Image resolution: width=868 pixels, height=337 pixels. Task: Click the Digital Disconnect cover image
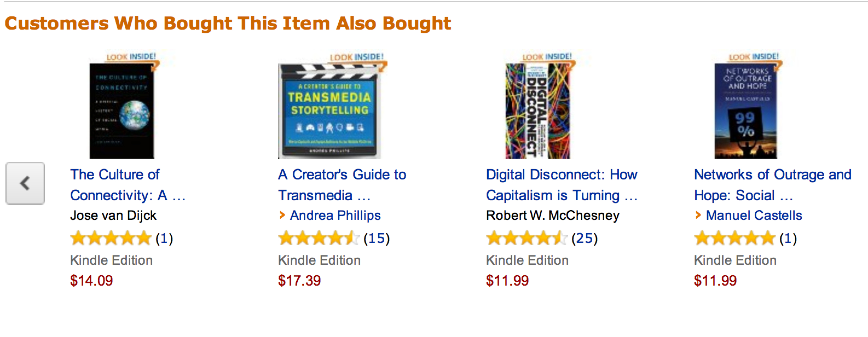tap(538, 111)
